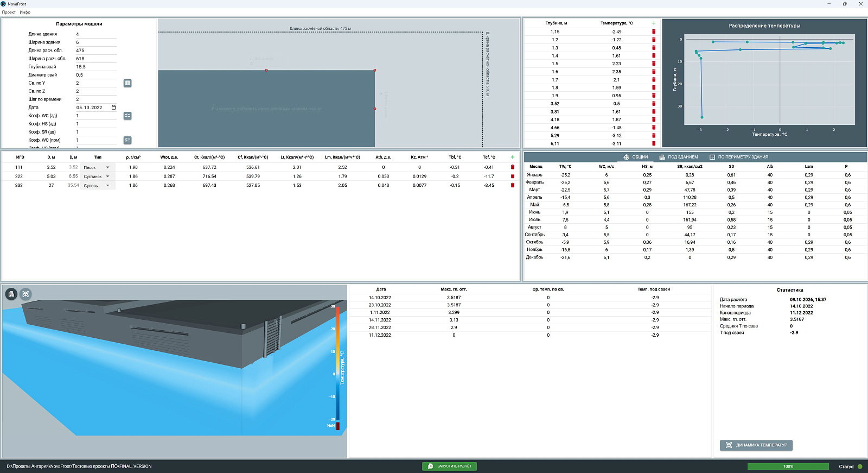Toggle building view button in 3D viewport

[x=11, y=294]
